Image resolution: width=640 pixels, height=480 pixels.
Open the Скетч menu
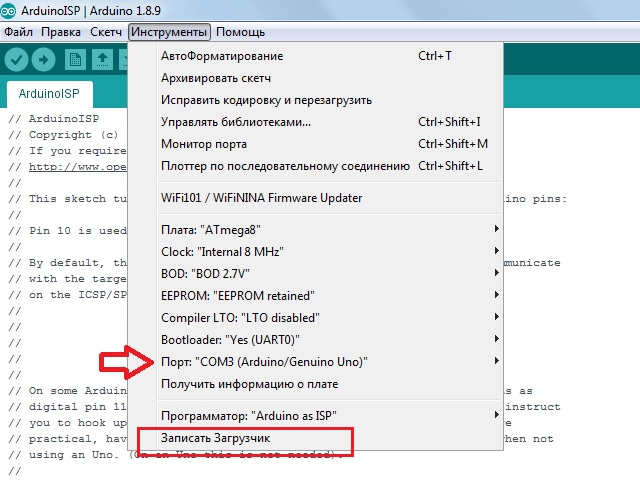click(106, 32)
